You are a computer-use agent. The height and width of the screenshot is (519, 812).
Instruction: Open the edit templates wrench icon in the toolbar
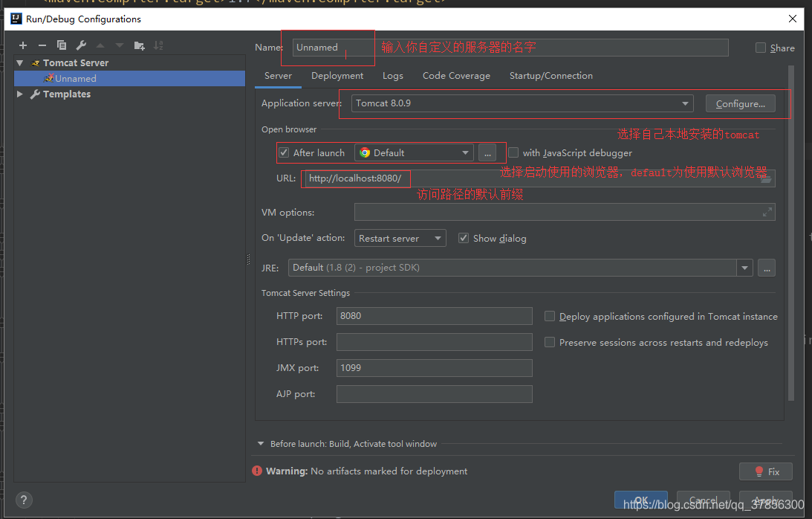[x=81, y=45]
